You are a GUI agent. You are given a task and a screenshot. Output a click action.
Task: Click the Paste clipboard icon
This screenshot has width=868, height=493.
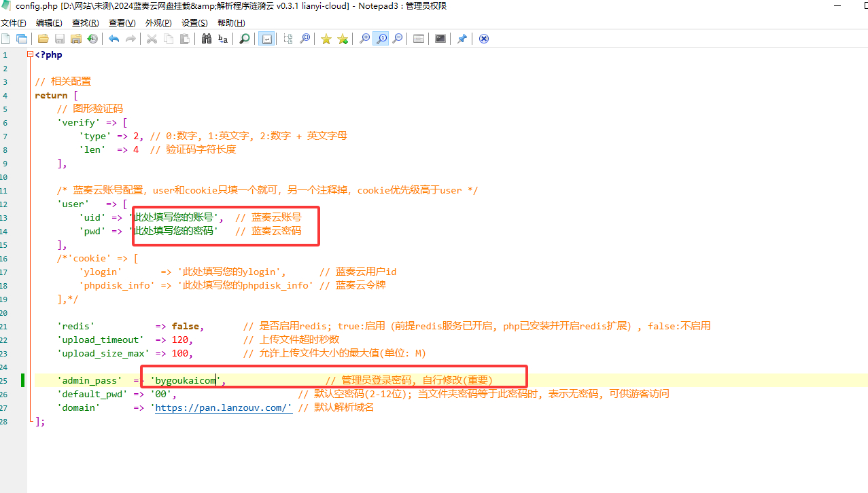184,39
